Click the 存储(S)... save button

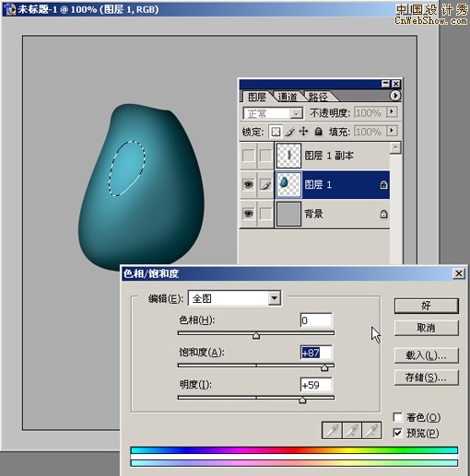(x=427, y=377)
